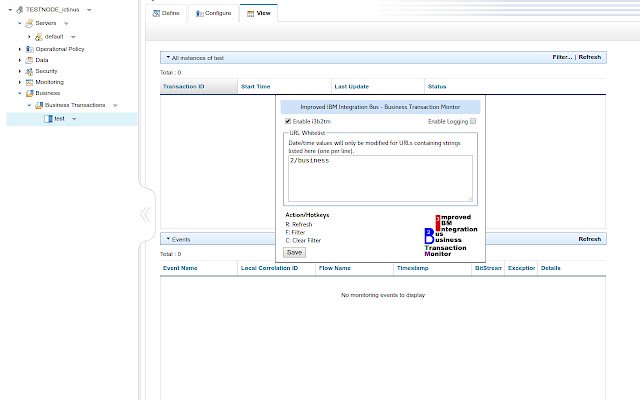
Task: Click the Monitoring icon in tree
Action: (x=29, y=82)
